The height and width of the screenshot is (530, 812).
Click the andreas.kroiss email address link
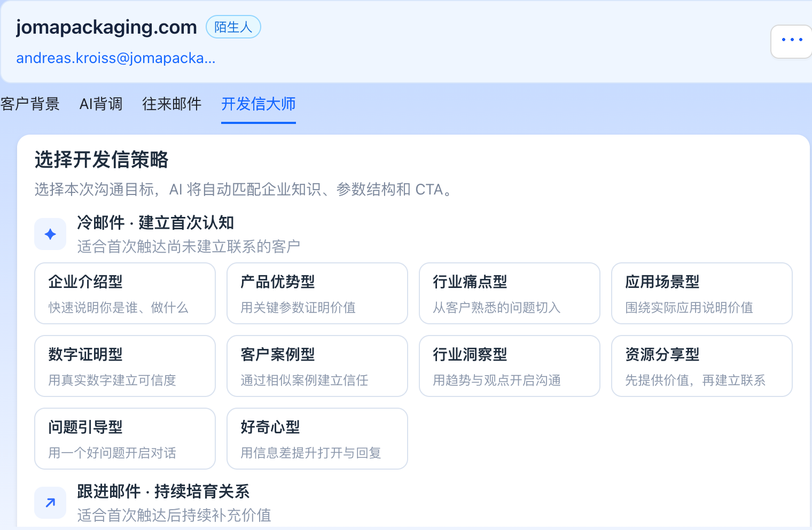coord(116,58)
